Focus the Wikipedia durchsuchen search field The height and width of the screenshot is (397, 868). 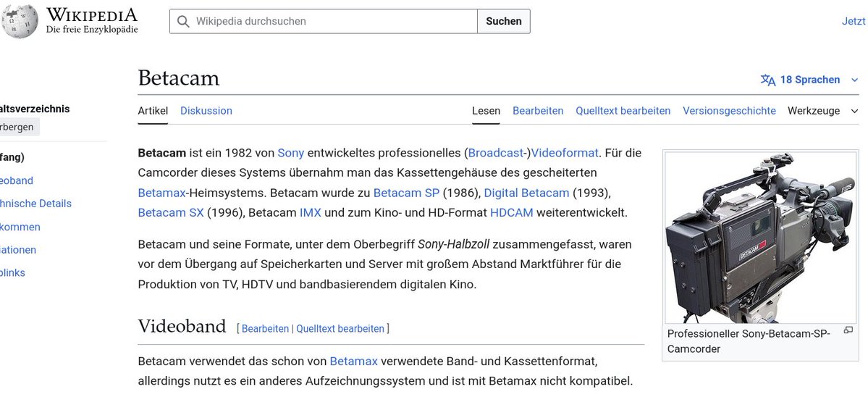(324, 21)
